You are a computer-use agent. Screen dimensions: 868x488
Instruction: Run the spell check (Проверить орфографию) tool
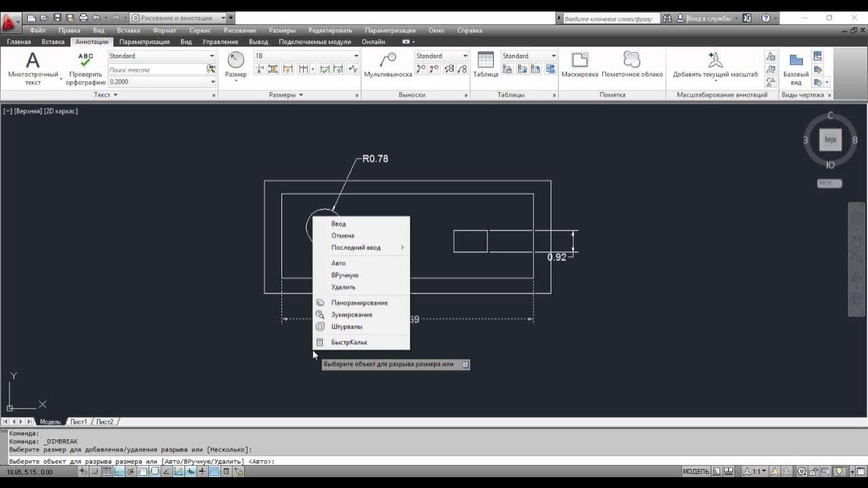click(x=85, y=68)
